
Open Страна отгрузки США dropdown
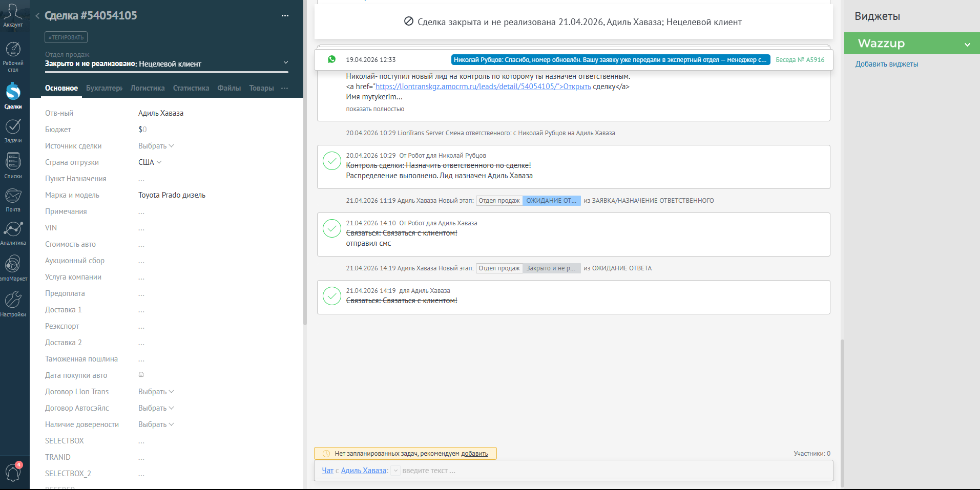tap(150, 162)
